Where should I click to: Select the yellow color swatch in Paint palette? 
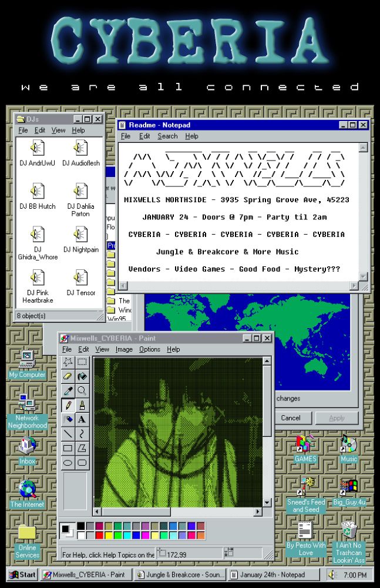coord(109,535)
